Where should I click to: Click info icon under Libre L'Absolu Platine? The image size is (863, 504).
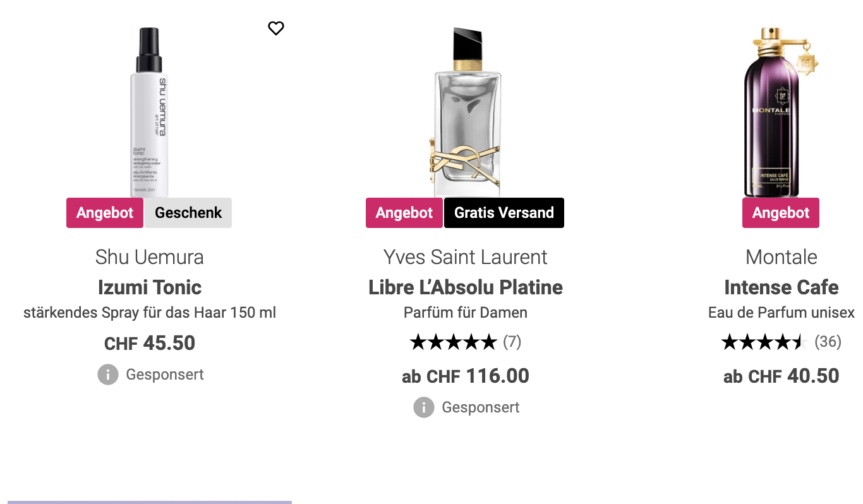tap(423, 407)
